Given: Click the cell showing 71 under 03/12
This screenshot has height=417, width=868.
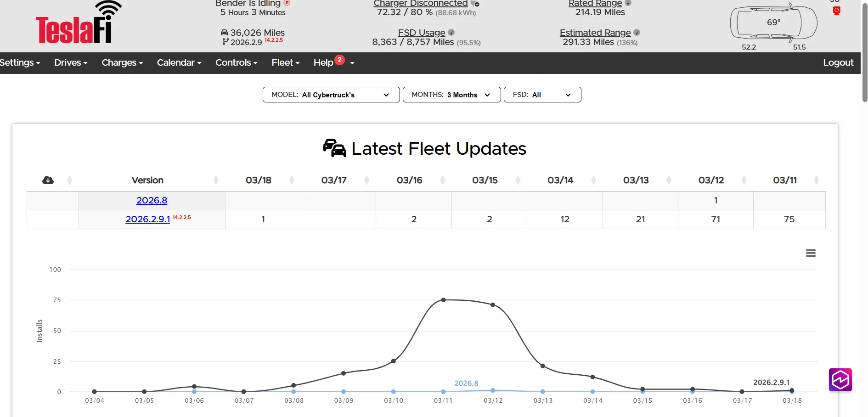Looking at the screenshot, I should pyautogui.click(x=716, y=219).
